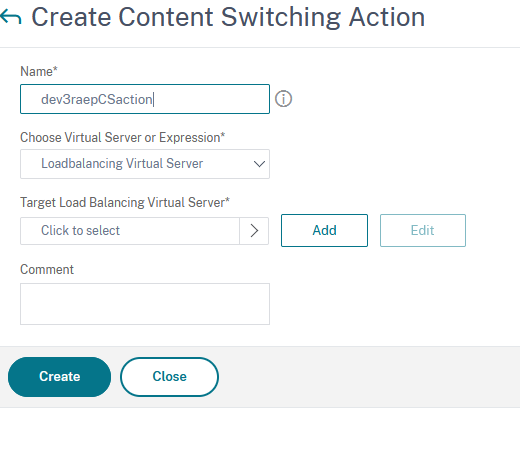Place cursor in the Comment text box
Viewport: 520px width, 449px height.
click(145, 304)
